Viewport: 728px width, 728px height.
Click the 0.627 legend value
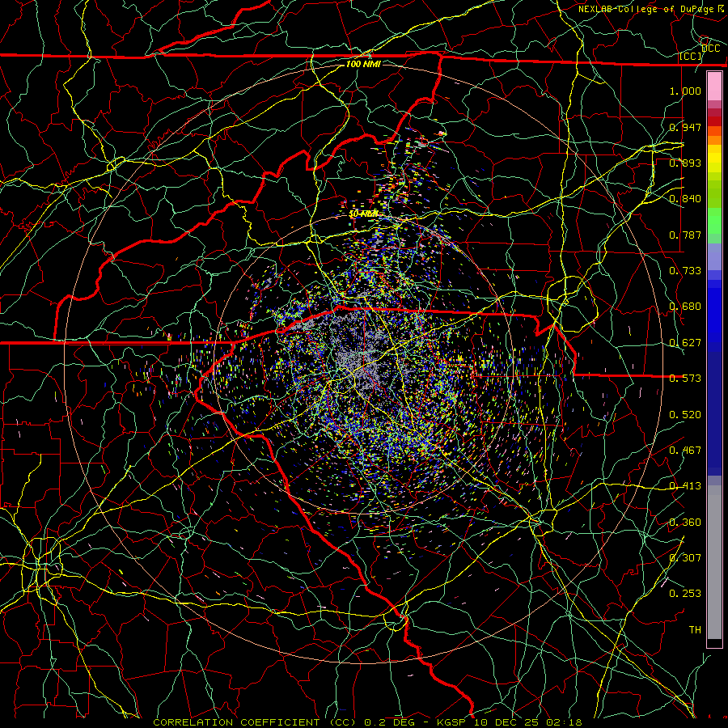(x=685, y=343)
